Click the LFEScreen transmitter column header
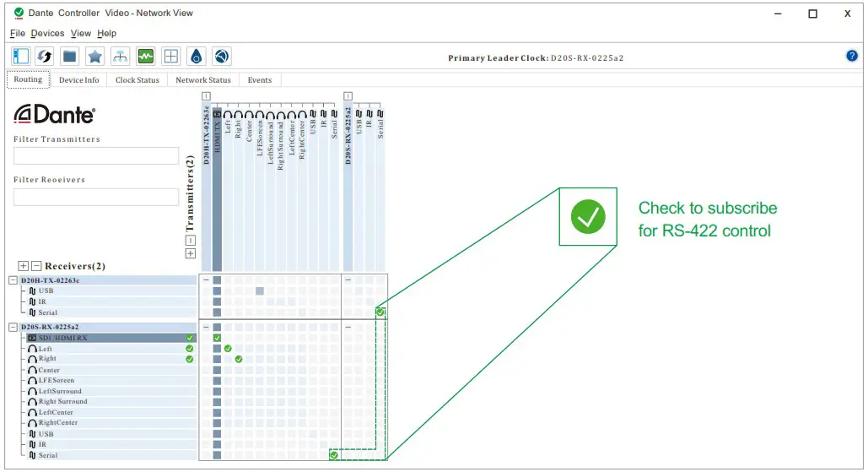Image resolution: width=868 pixels, height=472 pixels. (260, 133)
